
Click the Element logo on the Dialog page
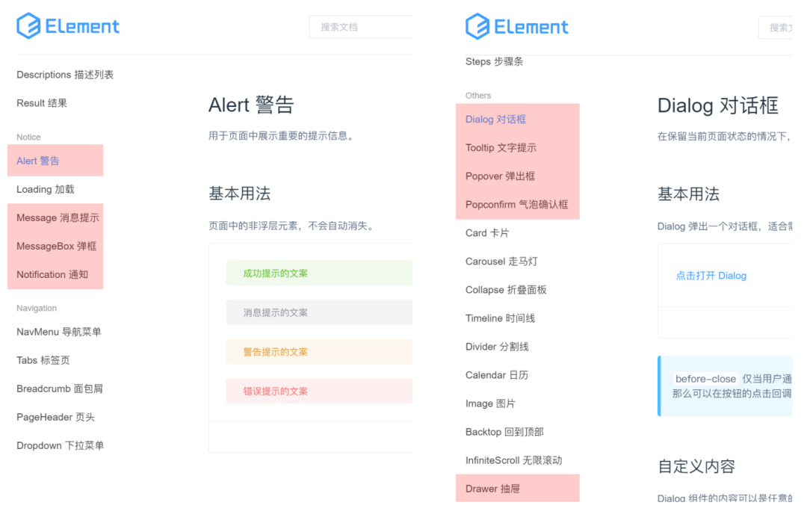click(517, 27)
